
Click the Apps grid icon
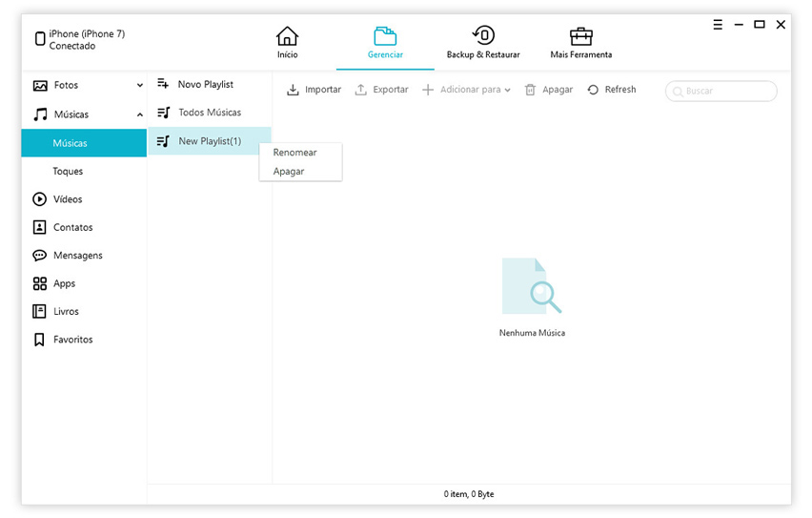[39, 283]
